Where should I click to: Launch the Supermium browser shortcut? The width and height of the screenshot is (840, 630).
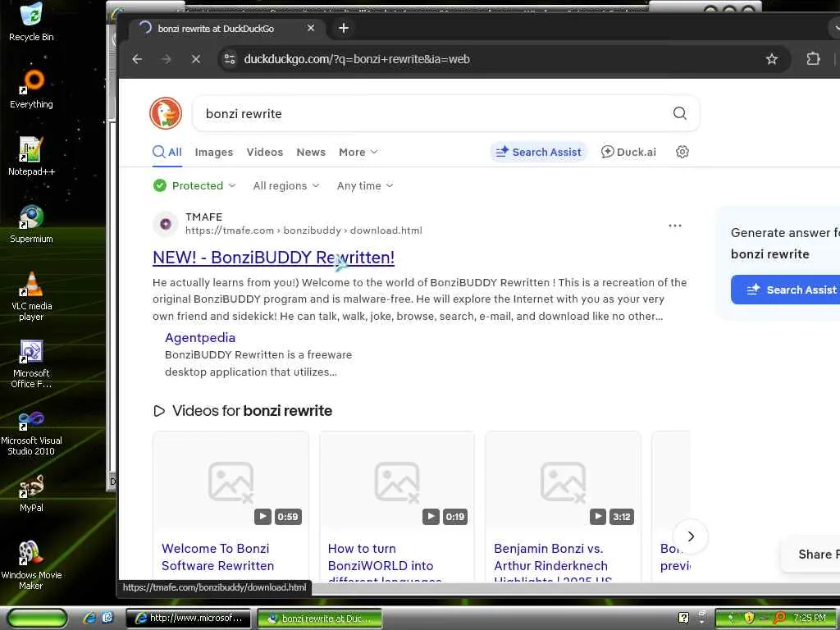point(31,224)
